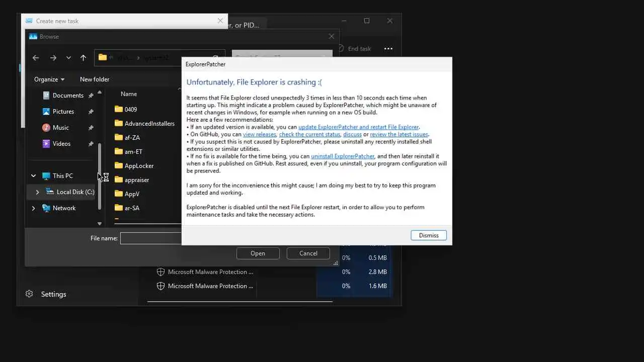Screen dimensions: 644x362
Task: Sort files by Name column header
Action: pos(129,94)
